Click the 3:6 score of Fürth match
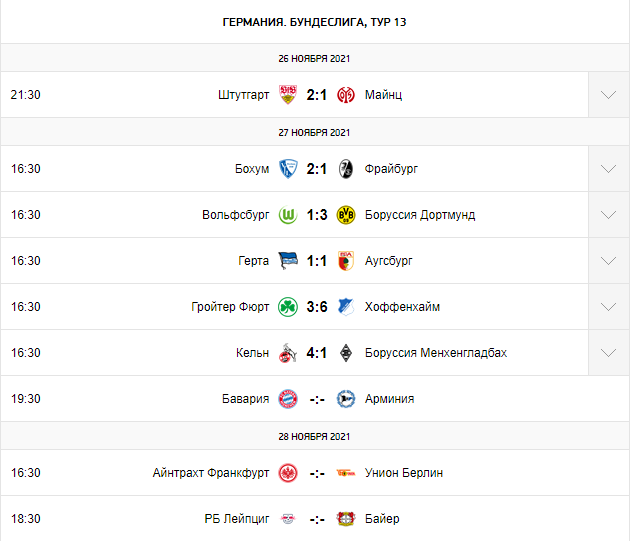 tap(317, 307)
